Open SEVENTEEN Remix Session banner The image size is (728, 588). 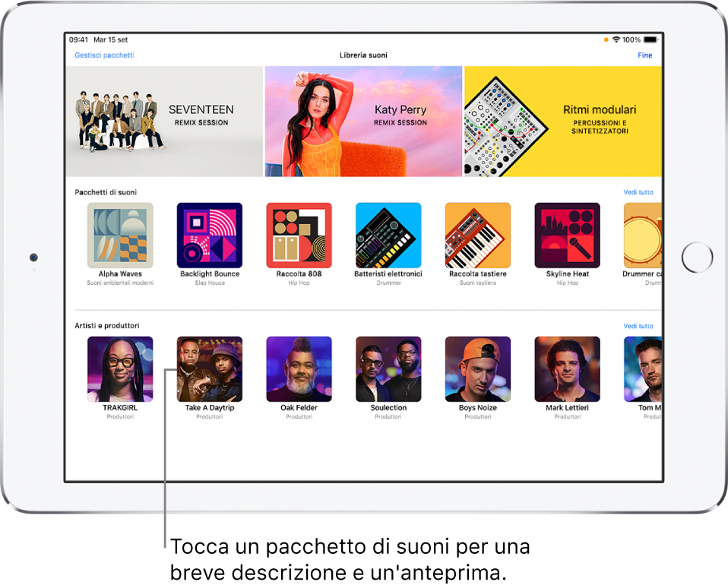tap(164, 121)
